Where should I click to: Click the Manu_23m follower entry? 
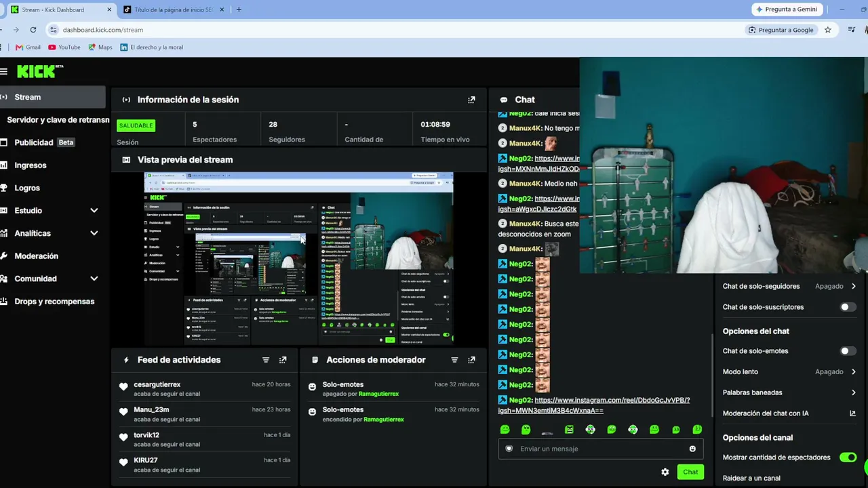[x=206, y=414]
